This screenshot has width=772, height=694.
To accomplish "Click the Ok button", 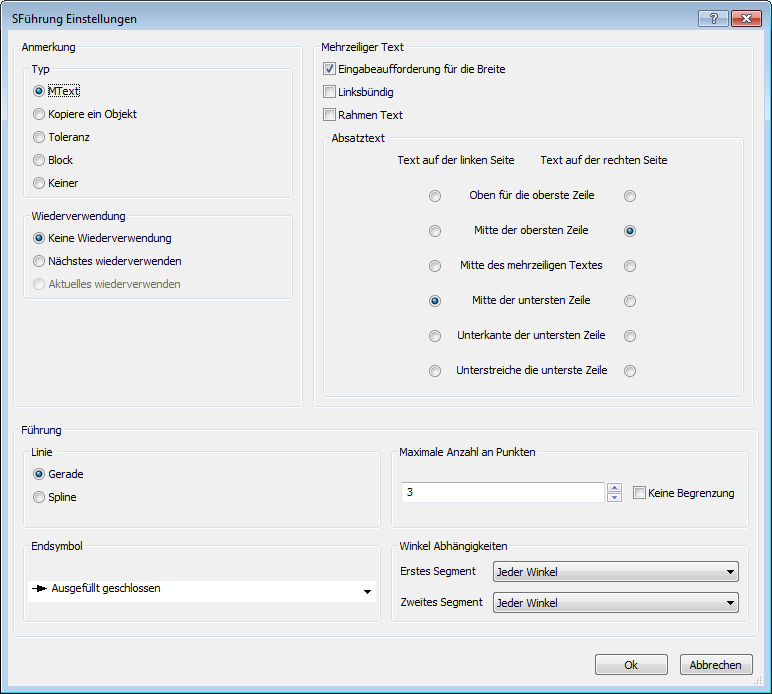I will click(x=631, y=665).
